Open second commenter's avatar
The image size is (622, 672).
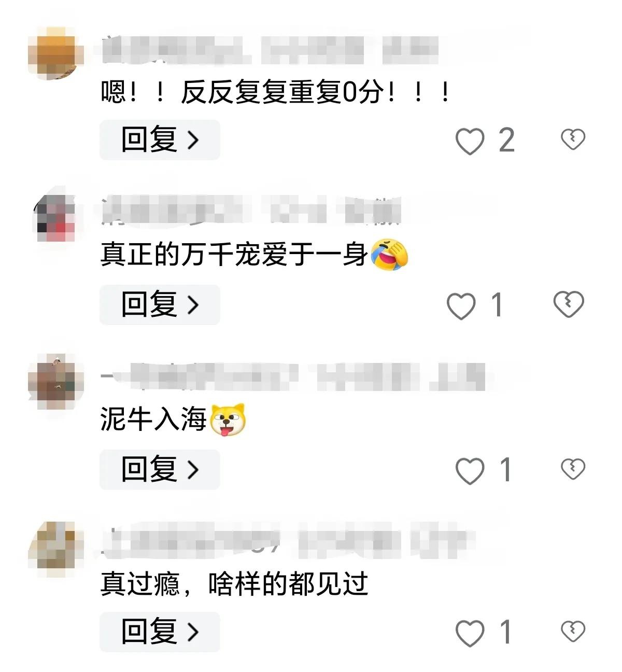point(55,217)
